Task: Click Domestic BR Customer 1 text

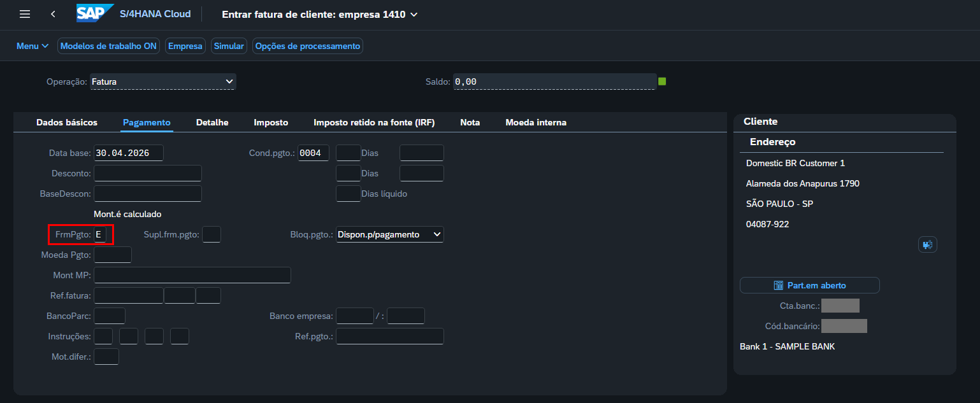Action: click(x=795, y=163)
